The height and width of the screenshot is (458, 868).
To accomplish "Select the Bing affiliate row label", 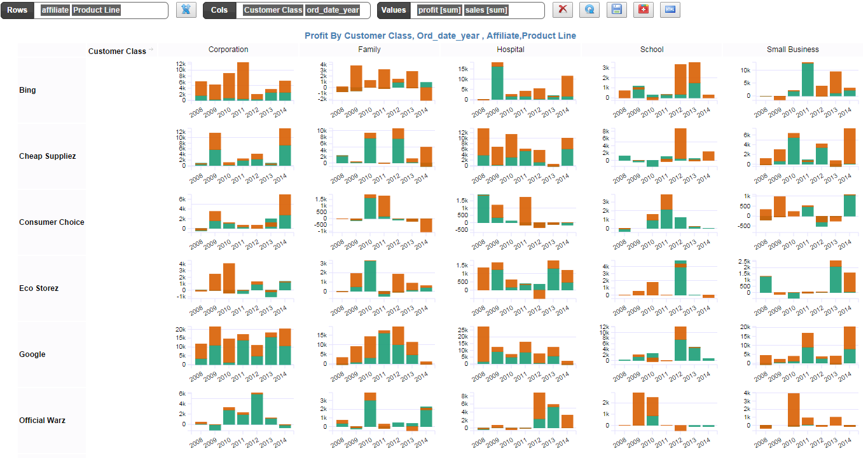I will (27, 90).
